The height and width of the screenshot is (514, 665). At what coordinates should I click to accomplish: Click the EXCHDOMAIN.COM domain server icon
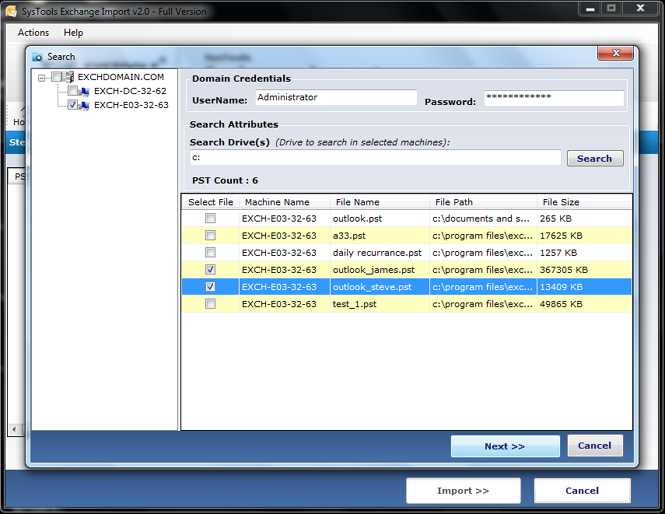pos(69,77)
